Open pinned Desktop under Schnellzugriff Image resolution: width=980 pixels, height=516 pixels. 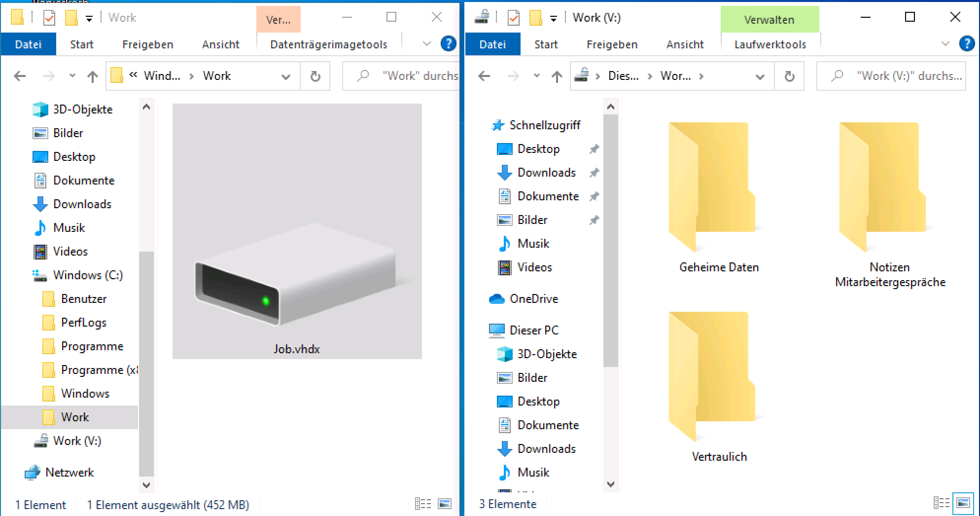pyautogui.click(x=538, y=149)
